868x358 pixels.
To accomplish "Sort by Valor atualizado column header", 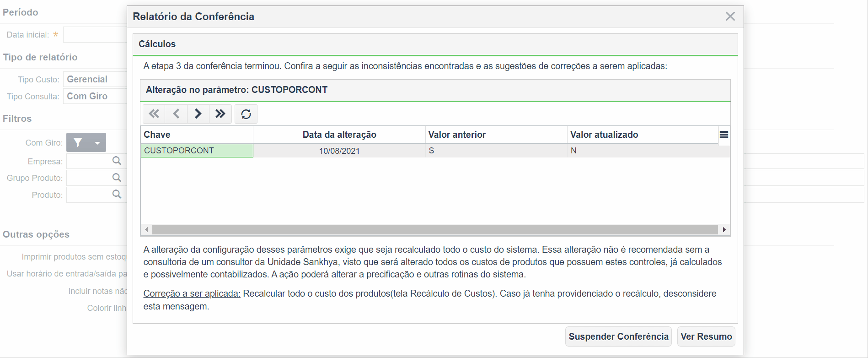I will coord(643,135).
